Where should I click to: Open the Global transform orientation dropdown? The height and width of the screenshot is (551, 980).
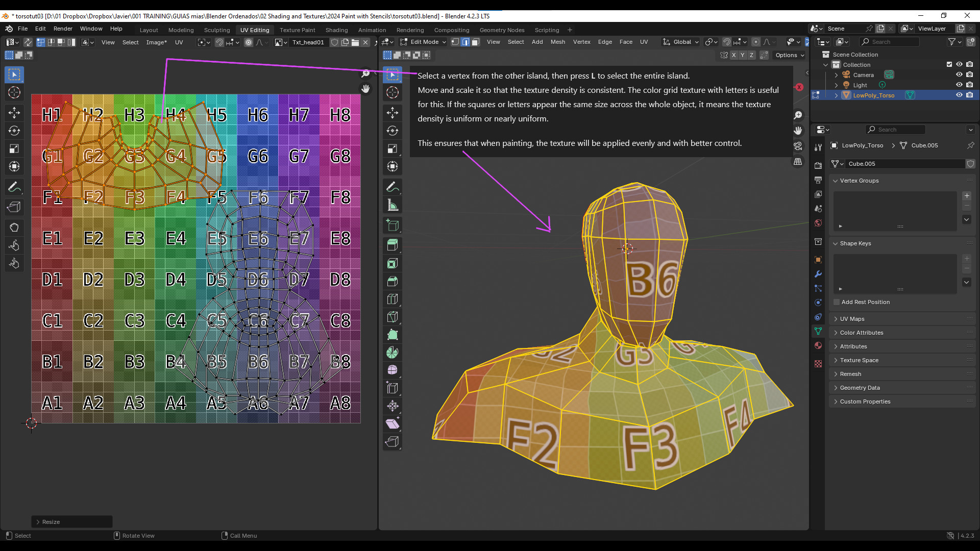681,42
